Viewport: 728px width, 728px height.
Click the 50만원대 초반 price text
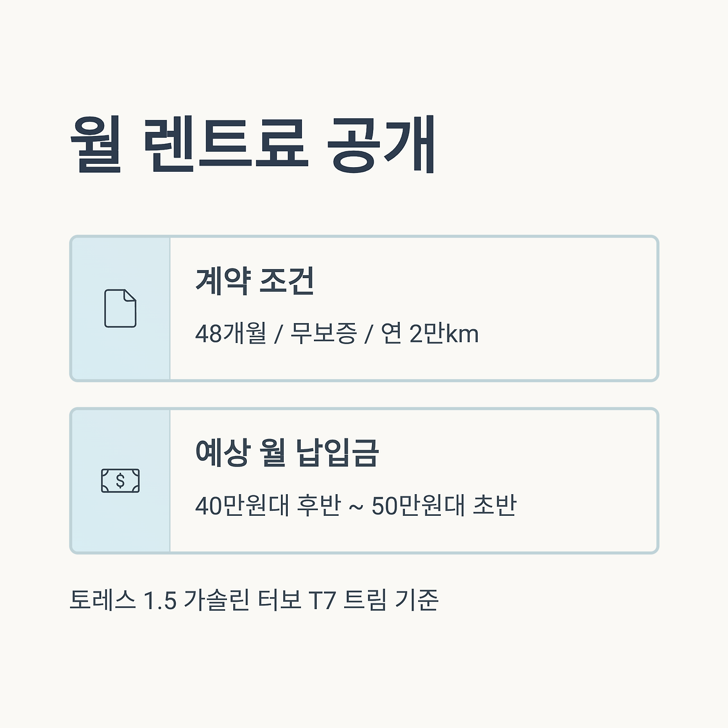444,505
